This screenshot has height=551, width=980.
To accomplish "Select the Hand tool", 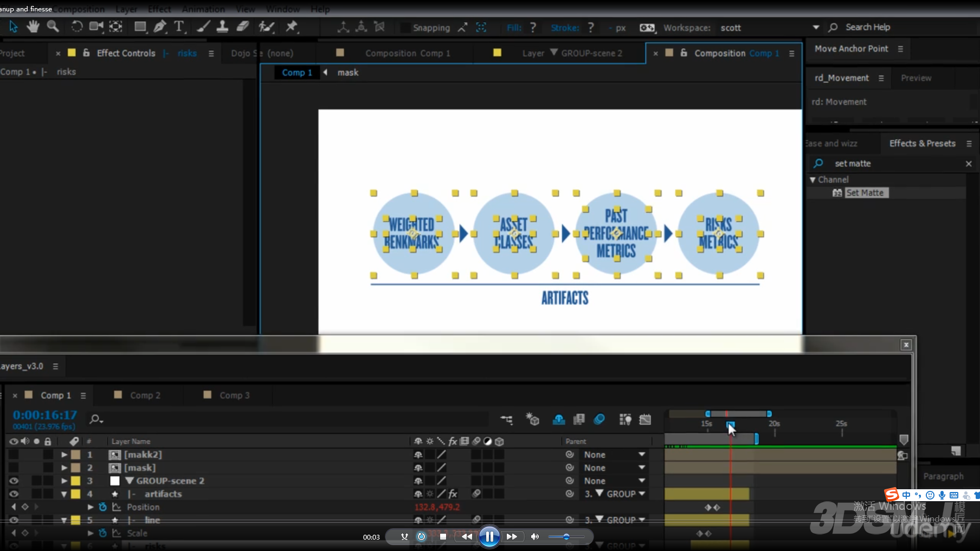I will [33, 27].
